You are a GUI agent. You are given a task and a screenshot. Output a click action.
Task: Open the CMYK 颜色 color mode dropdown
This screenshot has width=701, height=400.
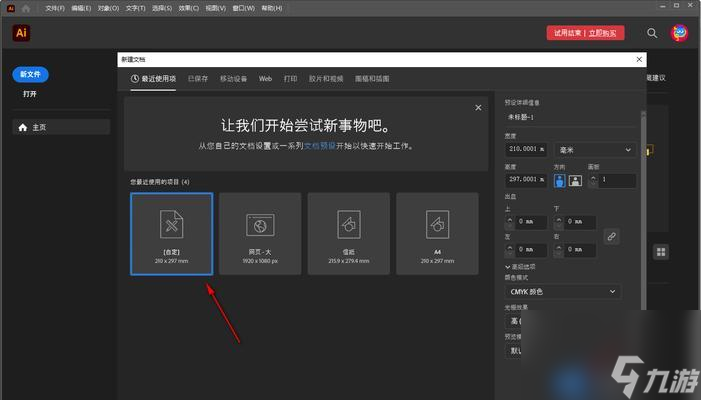point(563,292)
